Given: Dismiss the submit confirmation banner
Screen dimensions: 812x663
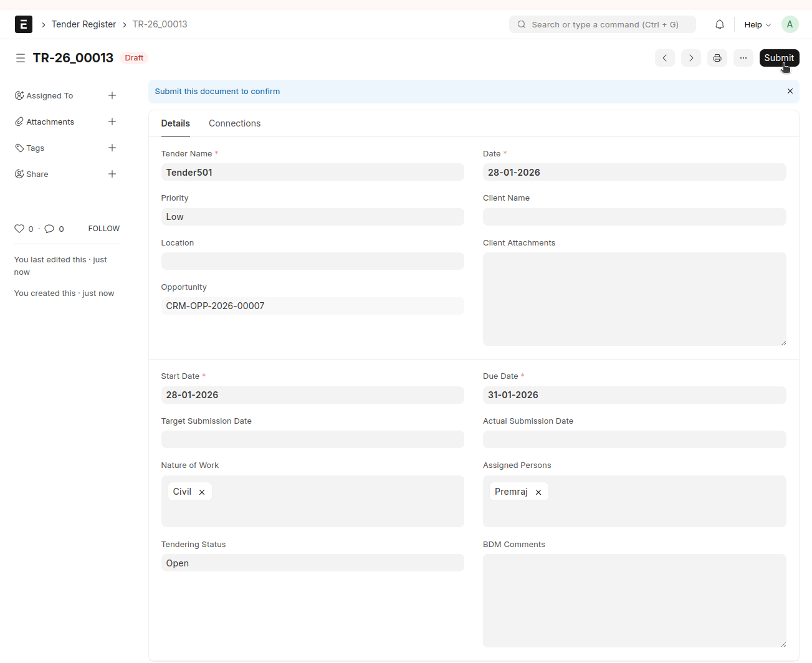Looking at the screenshot, I should coord(790,91).
